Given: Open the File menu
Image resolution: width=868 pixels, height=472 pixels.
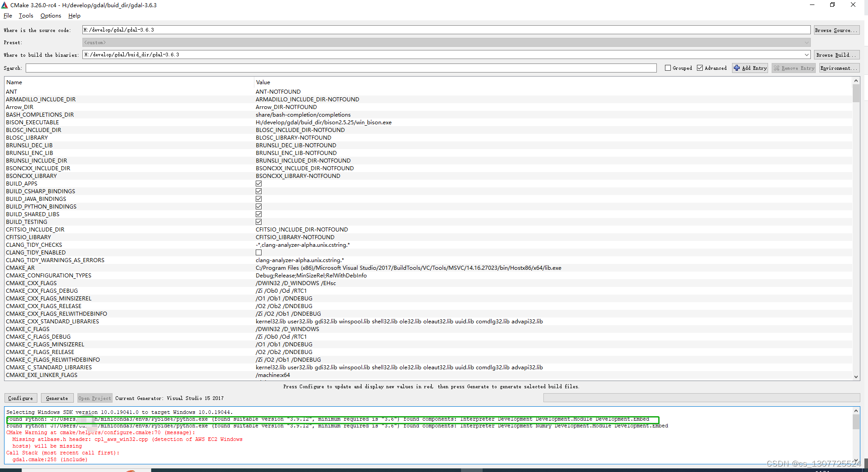Looking at the screenshot, I should pos(8,16).
